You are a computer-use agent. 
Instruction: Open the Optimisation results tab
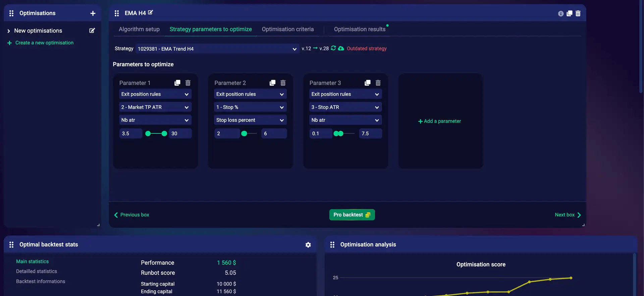pos(360,29)
